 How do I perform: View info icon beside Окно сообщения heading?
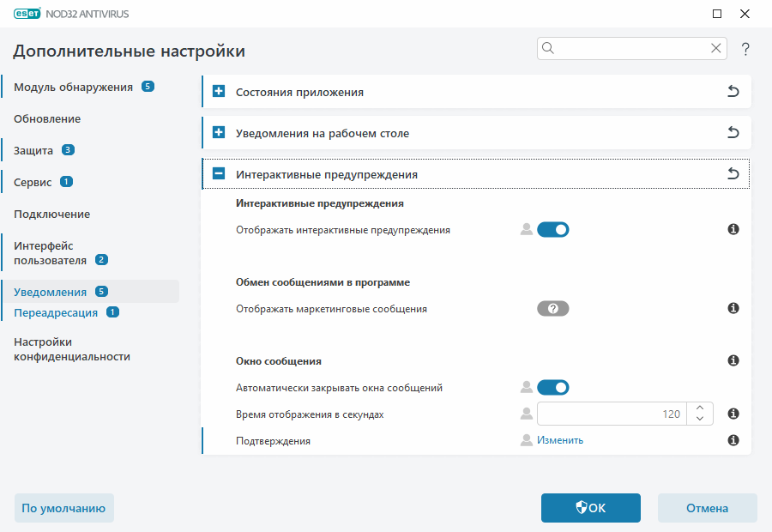(x=733, y=360)
